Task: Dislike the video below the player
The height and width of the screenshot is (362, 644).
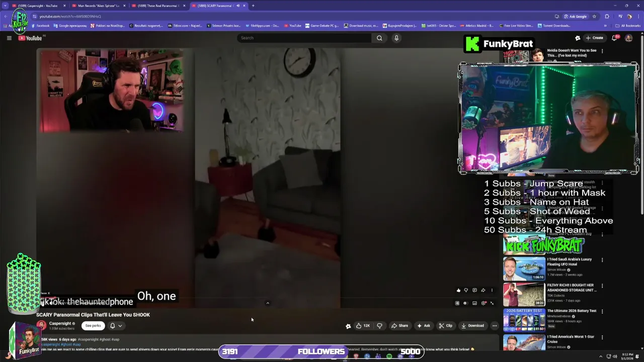Action: (x=379, y=326)
